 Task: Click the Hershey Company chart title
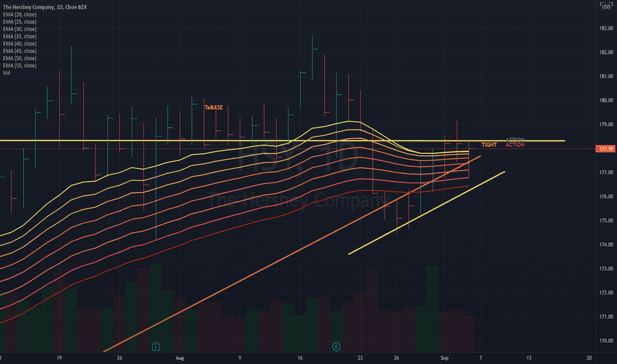point(45,7)
